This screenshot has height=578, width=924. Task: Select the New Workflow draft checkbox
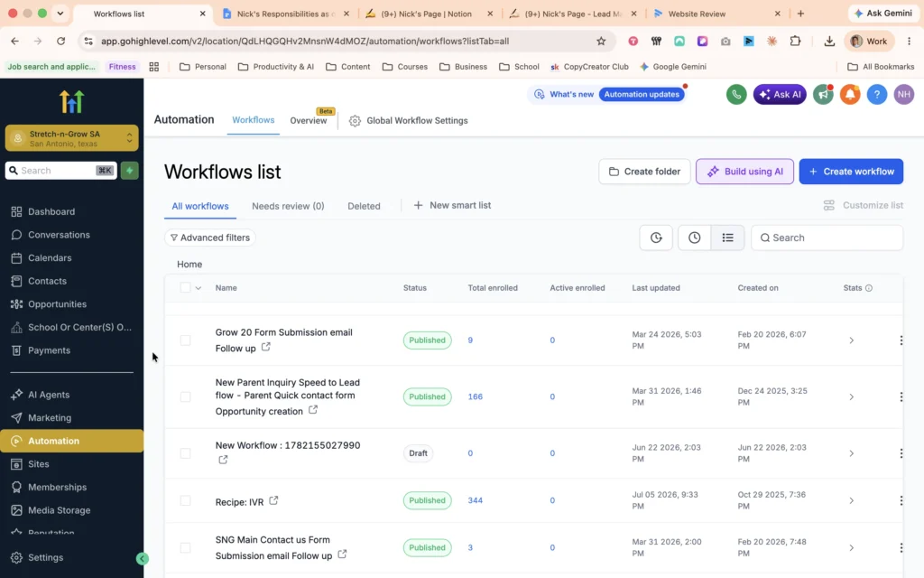click(185, 453)
